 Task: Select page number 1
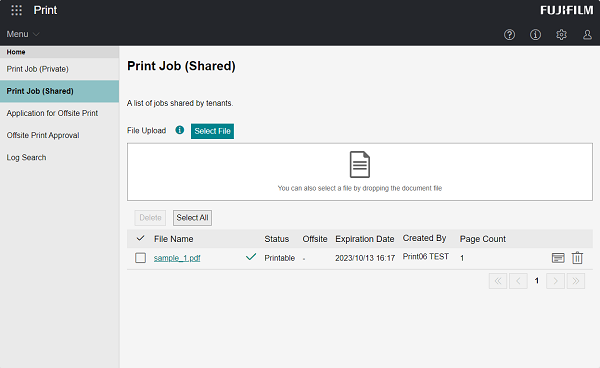coord(537,281)
